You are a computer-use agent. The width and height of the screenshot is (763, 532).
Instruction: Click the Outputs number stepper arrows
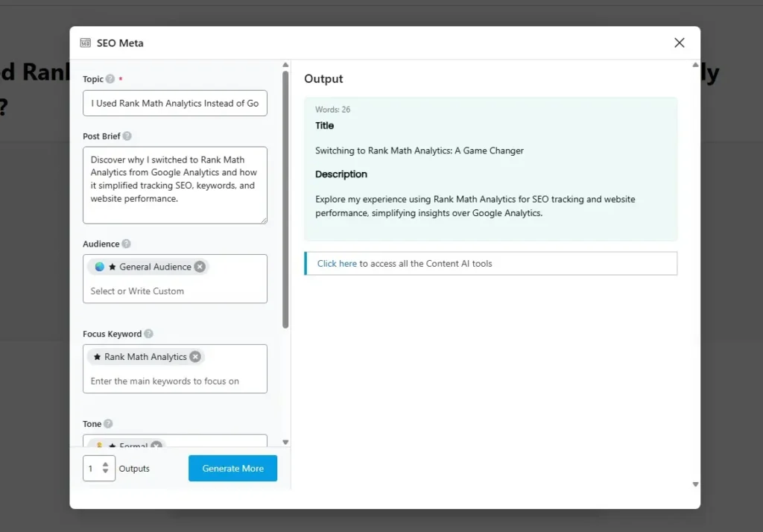(106, 469)
